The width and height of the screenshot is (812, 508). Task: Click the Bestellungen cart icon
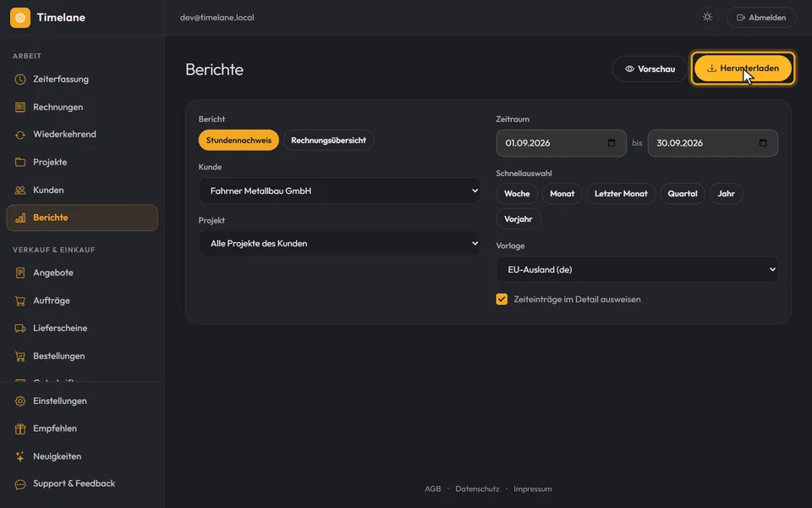tap(20, 356)
